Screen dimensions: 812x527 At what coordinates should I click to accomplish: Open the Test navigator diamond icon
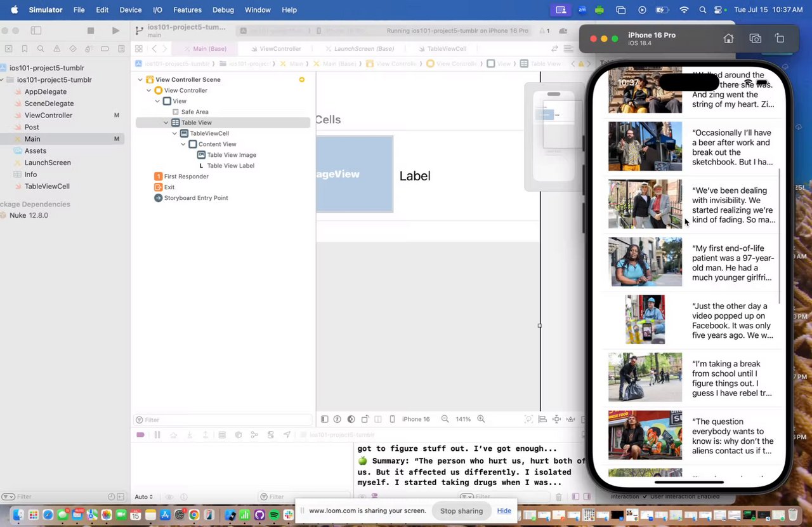(73, 49)
